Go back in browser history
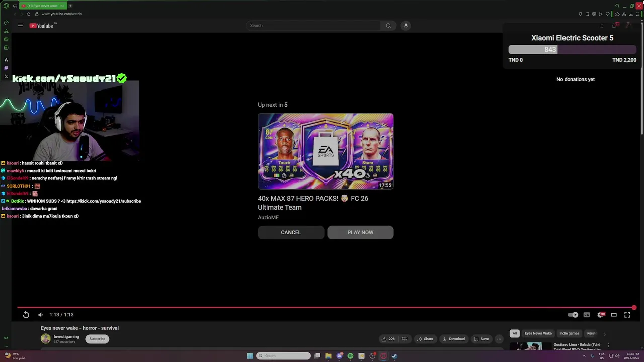The height and width of the screenshot is (362, 644). 15,14
